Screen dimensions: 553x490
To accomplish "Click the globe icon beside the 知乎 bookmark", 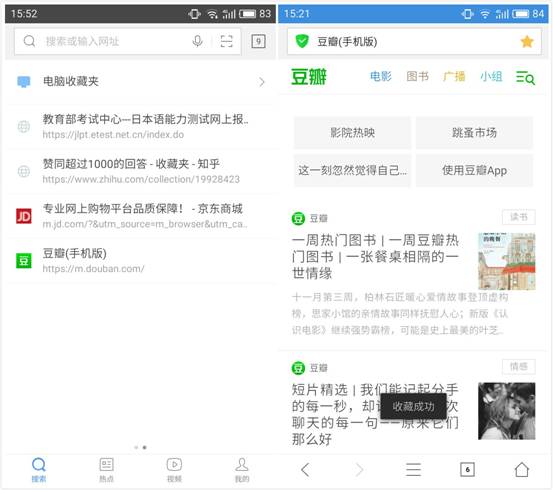I will point(24,171).
